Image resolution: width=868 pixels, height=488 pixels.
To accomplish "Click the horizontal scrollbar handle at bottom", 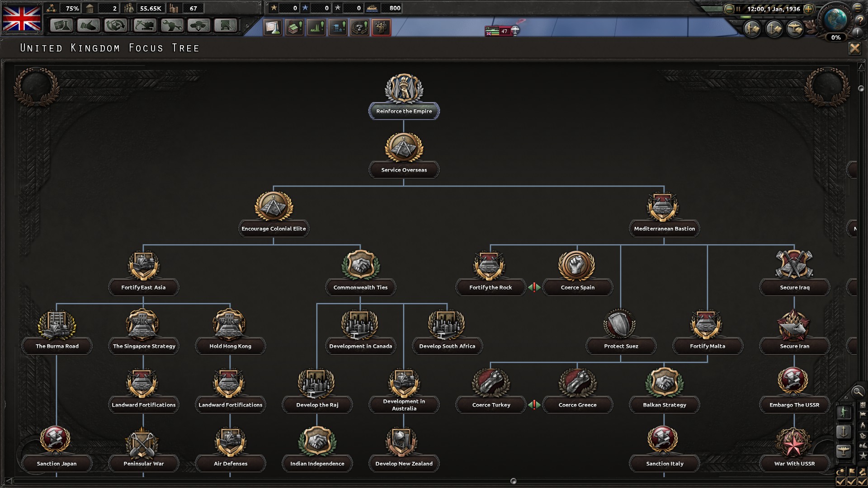I will point(513,481).
